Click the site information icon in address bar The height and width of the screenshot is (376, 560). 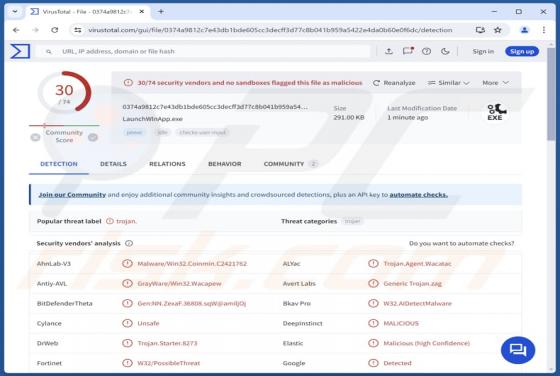pyautogui.click(x=78, y=30)
